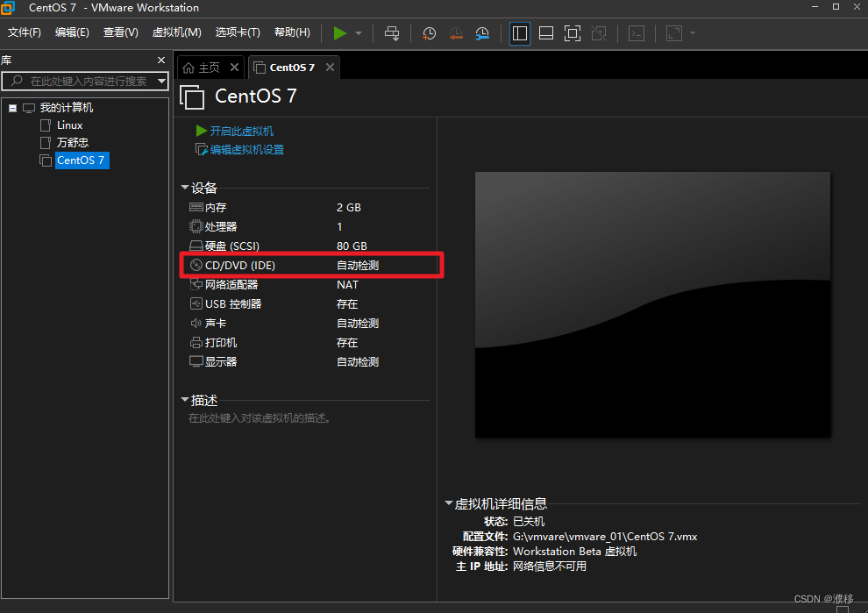The image size is (868, 613).
Task: Click the USB 控制器 icon
Action: click(196, 303)
